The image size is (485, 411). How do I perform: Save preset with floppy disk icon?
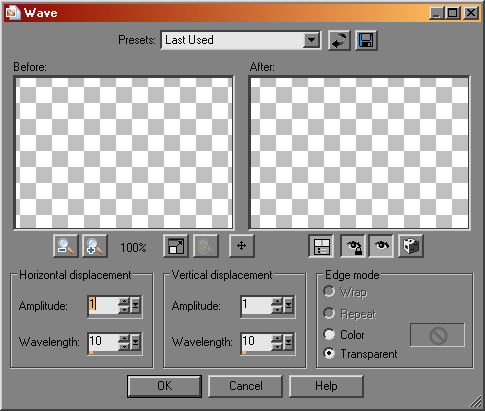(366, 40)
